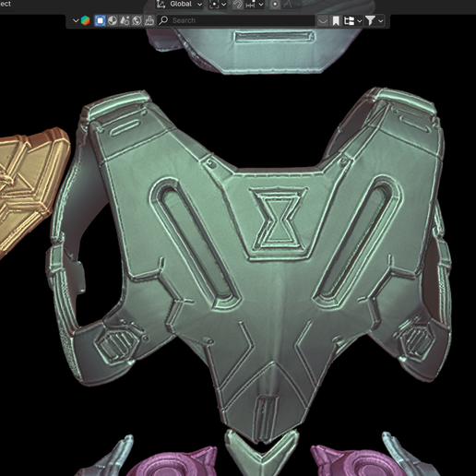
Task: Click into the Search field
Action: coord(236,20)
